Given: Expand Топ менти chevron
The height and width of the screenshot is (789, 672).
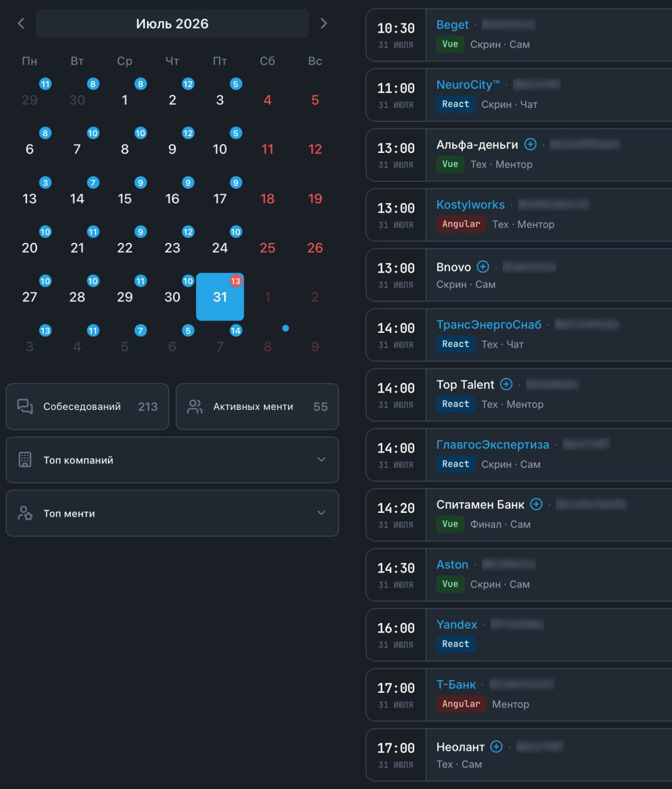Looking at the screenshot, I should coord(321,513).
